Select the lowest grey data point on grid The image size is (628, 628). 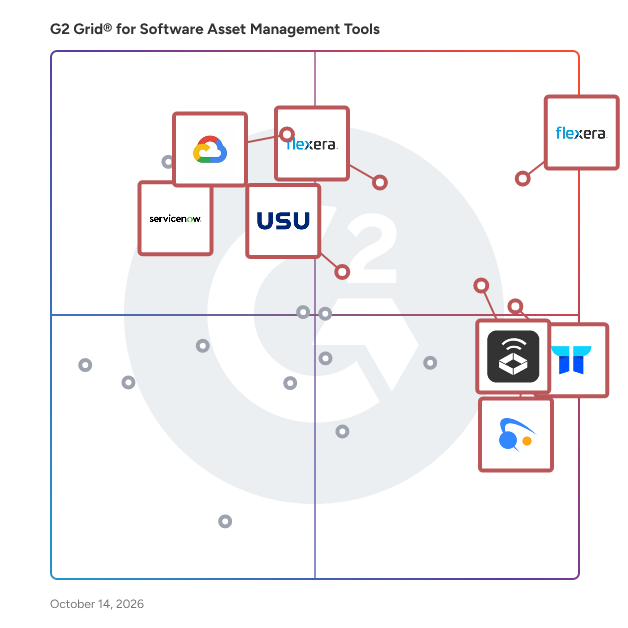pos(225,521)
